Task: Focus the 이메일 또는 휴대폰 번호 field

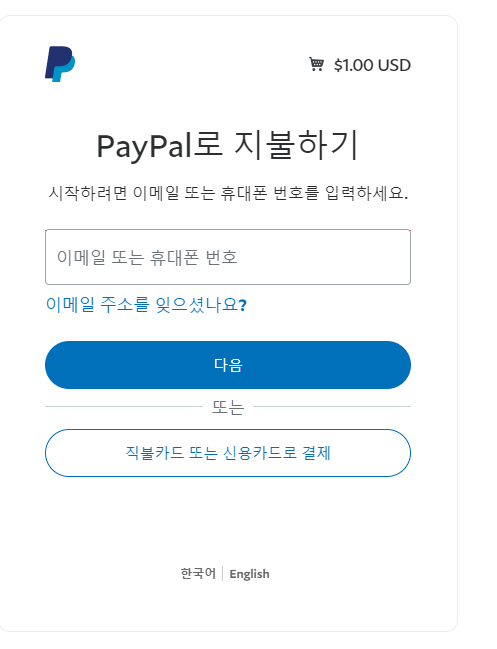Action: [228, 257]
